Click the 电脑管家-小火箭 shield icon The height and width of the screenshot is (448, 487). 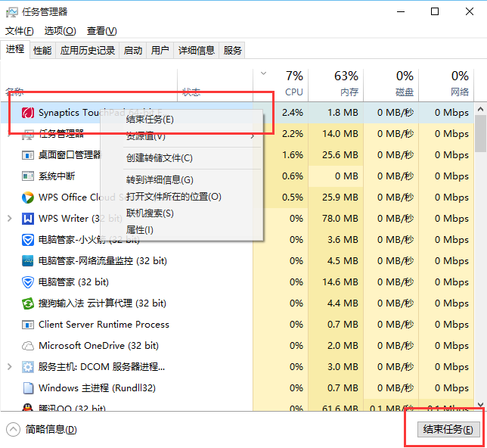pyautogui.click(x=28, y=240)
